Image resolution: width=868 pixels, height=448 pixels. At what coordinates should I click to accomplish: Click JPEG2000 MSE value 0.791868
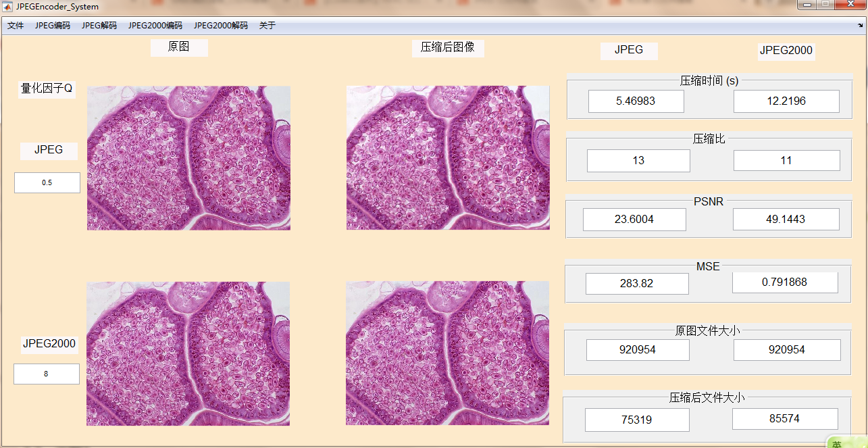pos(785,282)
